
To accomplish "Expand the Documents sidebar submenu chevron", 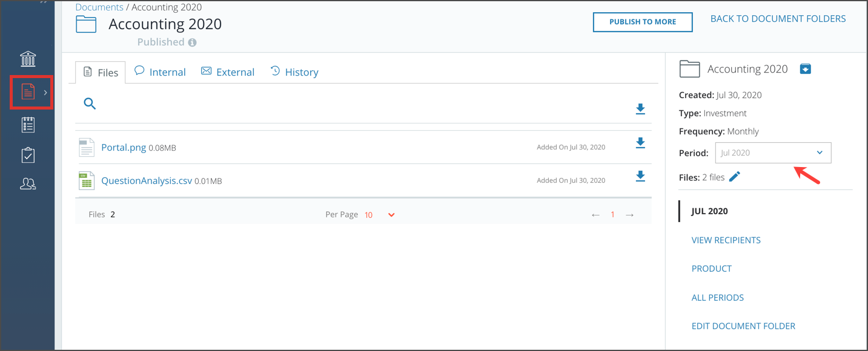I will tap(45, 93).
